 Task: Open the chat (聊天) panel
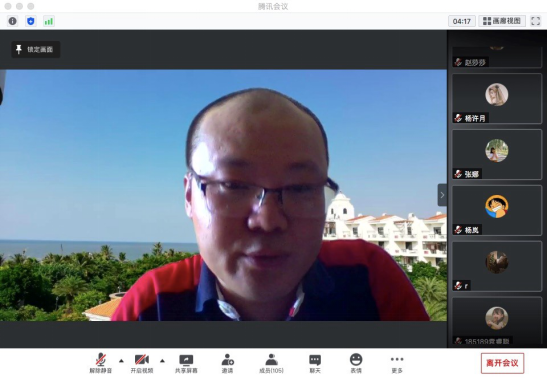point(315,364)
